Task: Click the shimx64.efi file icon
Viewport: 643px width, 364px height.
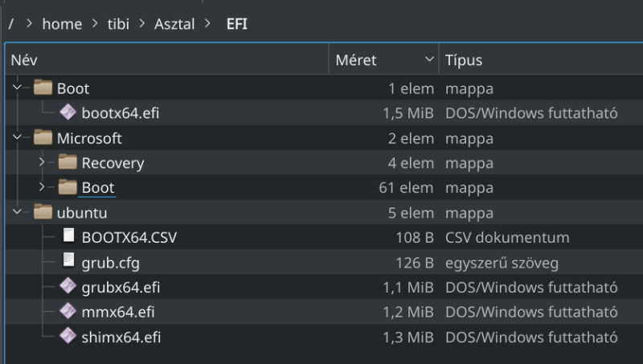Action: (x=68, y=336)
